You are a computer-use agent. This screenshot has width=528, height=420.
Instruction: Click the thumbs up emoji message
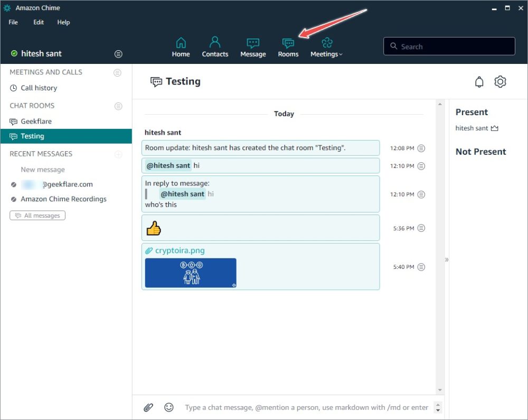pyautogui.click(x=154, y=228)
